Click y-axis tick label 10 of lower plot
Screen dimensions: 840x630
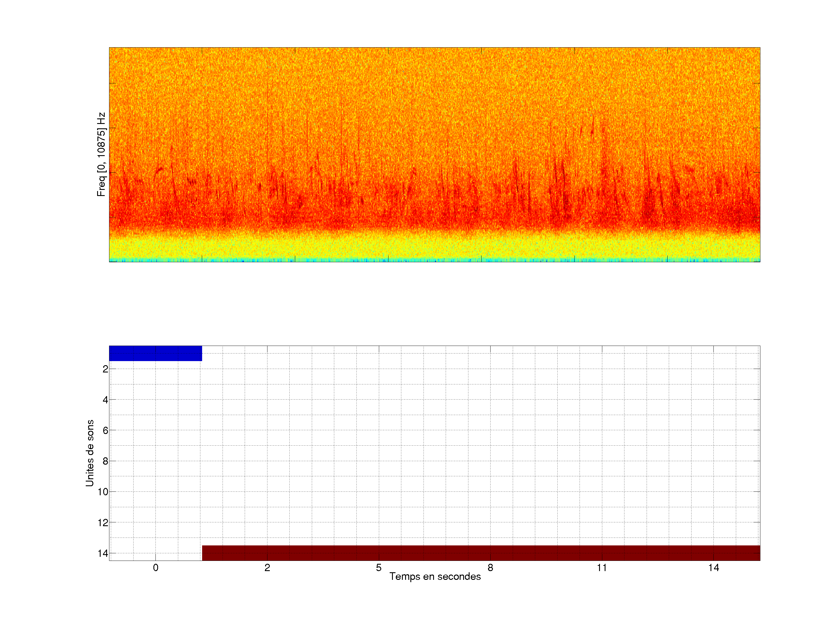point(103,492)
